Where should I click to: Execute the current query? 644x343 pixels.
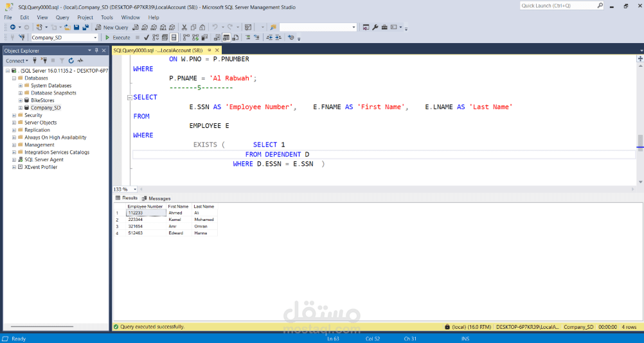[118, 37]
